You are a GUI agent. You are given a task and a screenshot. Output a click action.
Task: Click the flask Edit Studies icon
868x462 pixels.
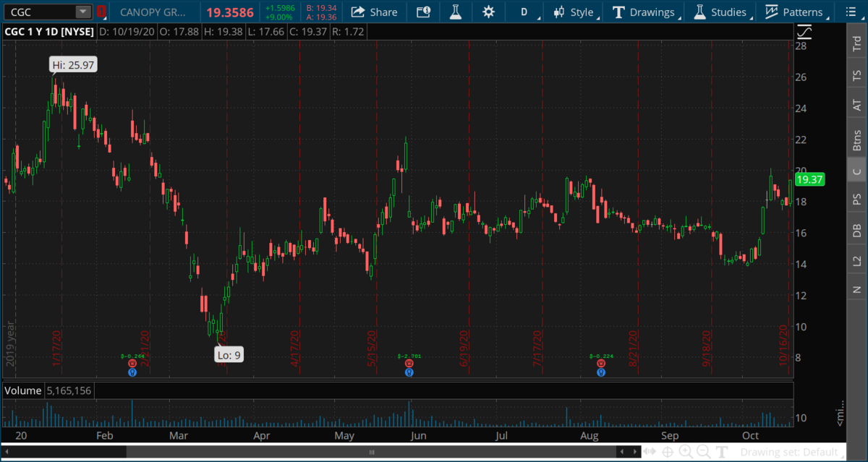click(x=455, y=12)
